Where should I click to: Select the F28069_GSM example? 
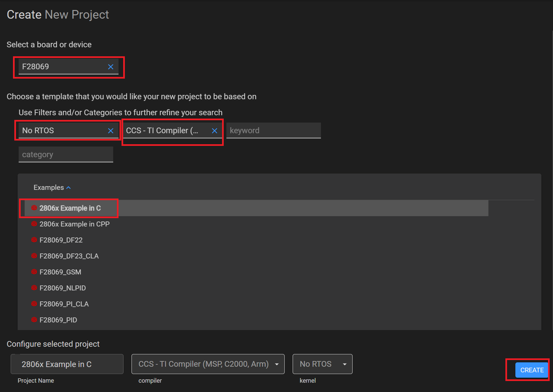pos(256,272)
